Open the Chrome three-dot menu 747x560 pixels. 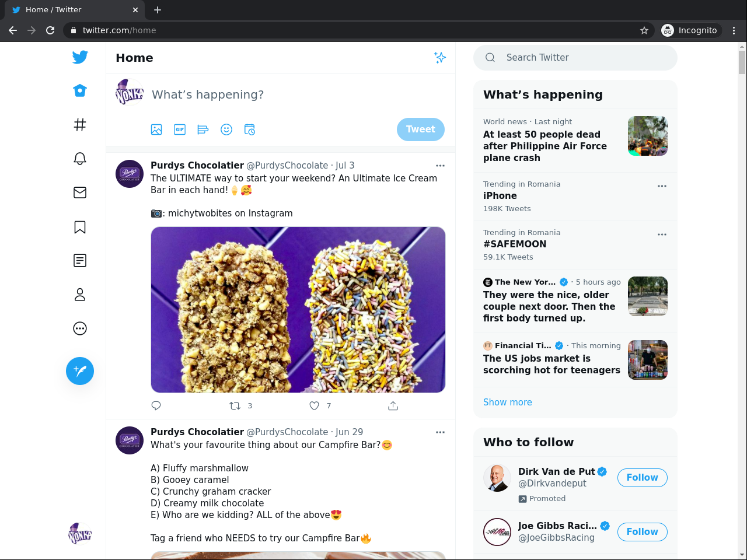pyautogui.click(x=734, y=30)
